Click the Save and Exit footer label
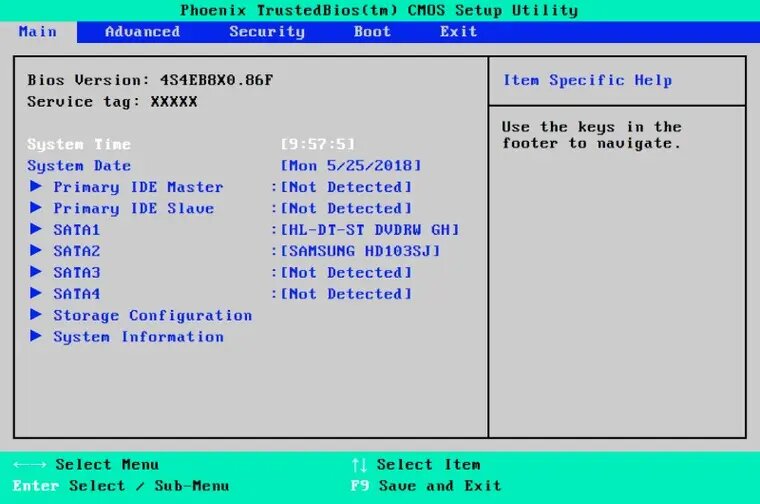Viewport: 760px width, 504px height. (x=440, y=486)
